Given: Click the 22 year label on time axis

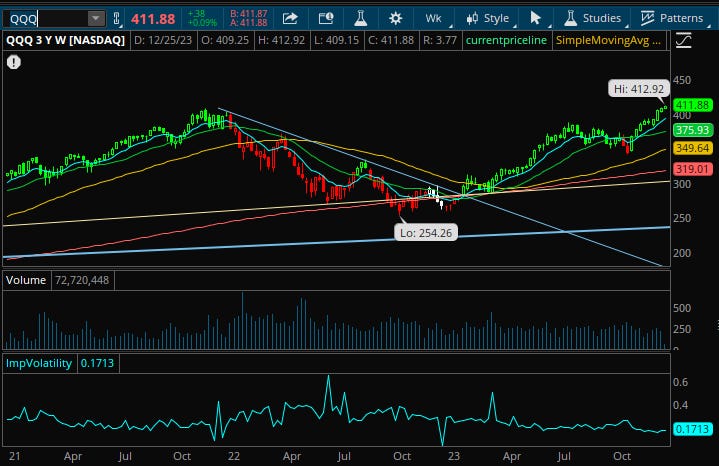Looking at the screenshot, I should click(x=234, y=456).
